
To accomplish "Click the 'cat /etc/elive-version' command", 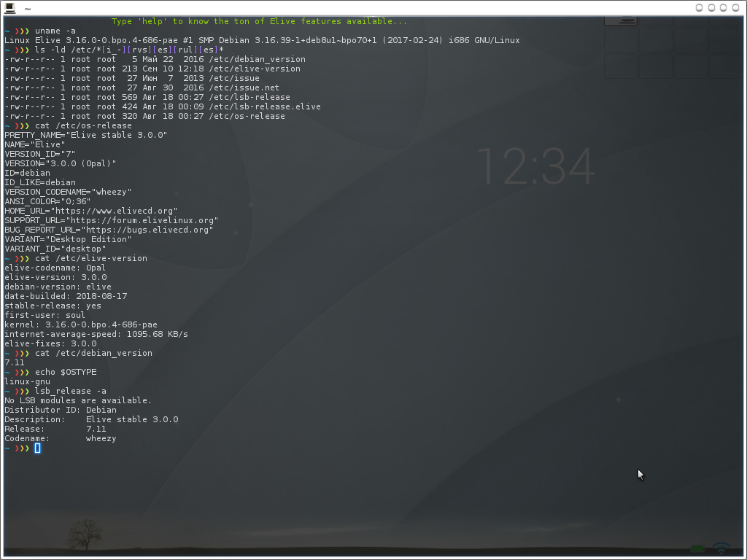I will pyautogui.click(x=91, y=259).
